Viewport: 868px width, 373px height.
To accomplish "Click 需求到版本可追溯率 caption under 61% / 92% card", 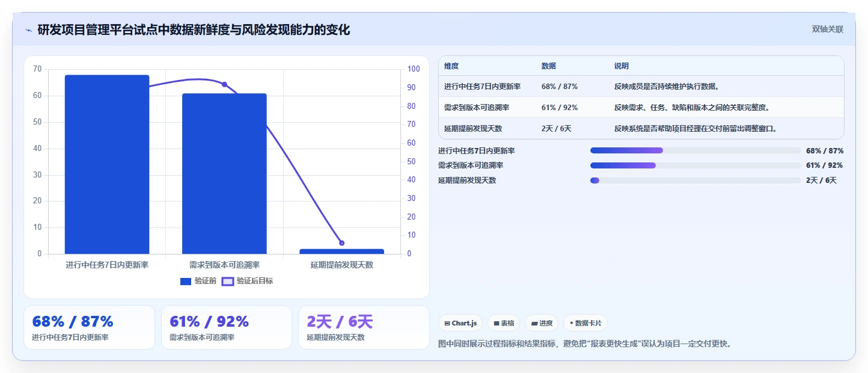I will pos(202,338).
